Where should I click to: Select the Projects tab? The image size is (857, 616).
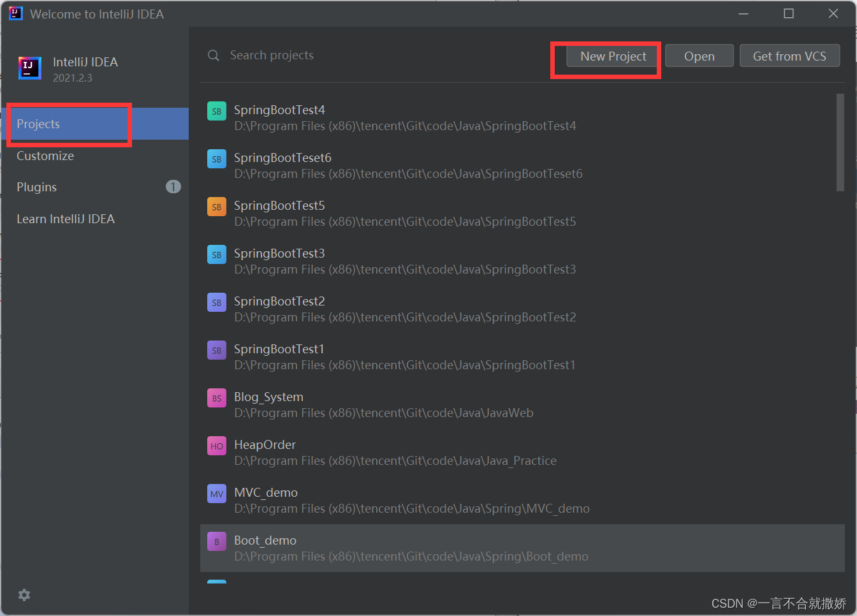pos(95,124)
